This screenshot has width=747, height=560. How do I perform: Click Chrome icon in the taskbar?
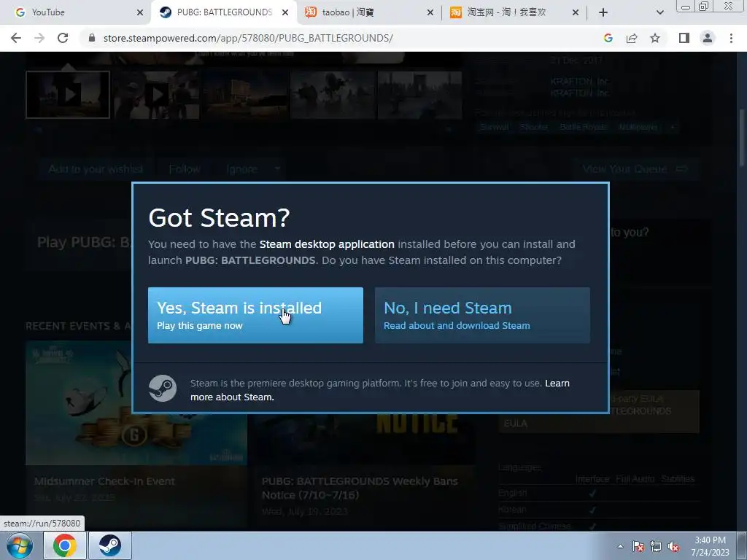click(65, 545)
